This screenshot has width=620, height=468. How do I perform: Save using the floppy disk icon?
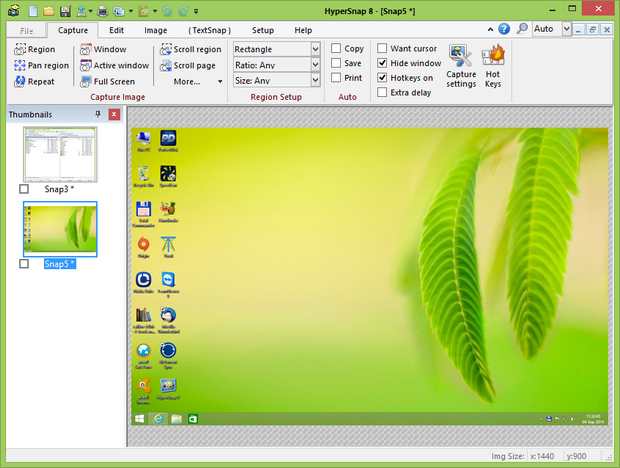tap(65, 11)
